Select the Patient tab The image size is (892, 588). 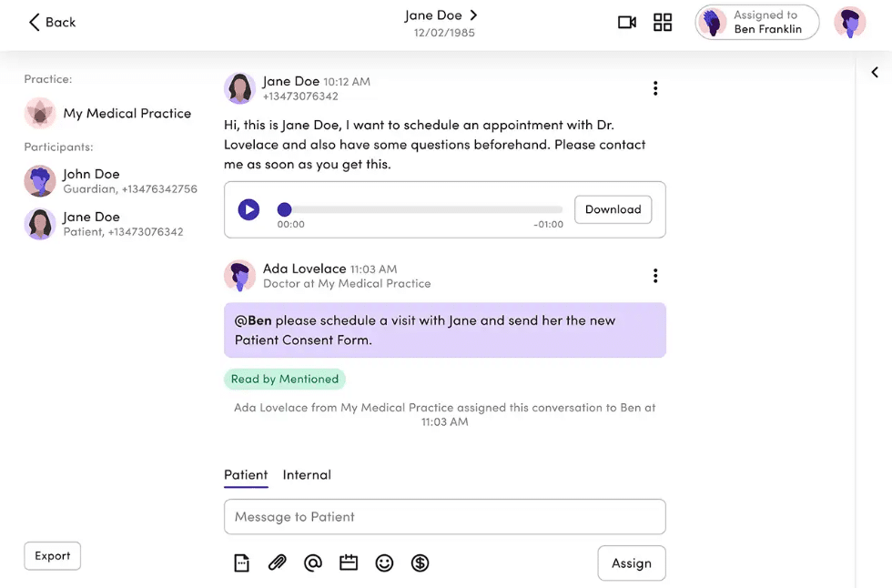pos(246,474)
